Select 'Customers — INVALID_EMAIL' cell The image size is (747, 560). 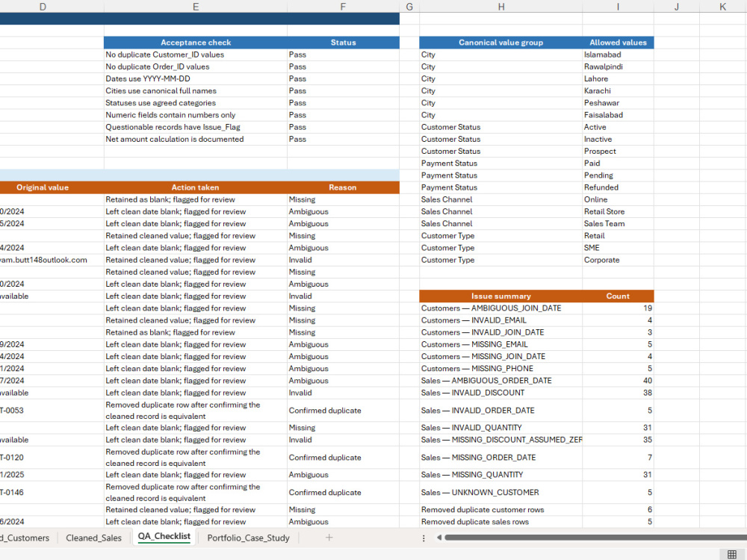tap(500, 320)
